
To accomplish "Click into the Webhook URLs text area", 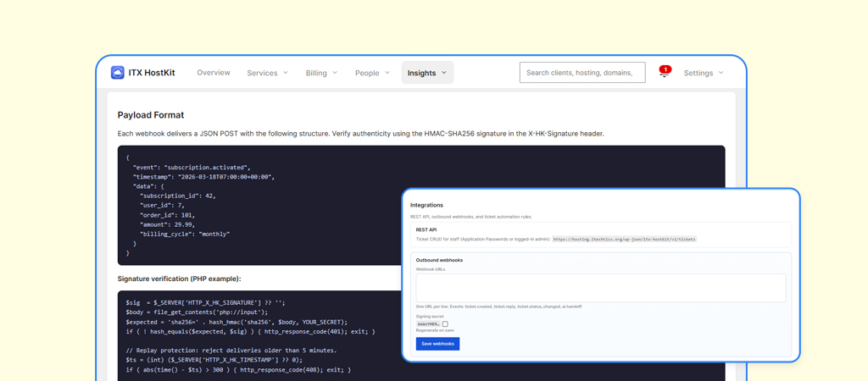I will (601, 288).
